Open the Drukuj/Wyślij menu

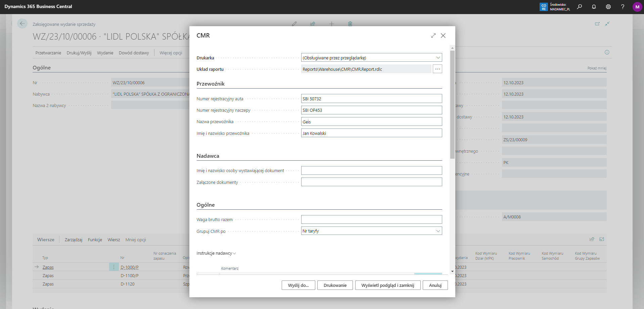(x=79, y=53)
